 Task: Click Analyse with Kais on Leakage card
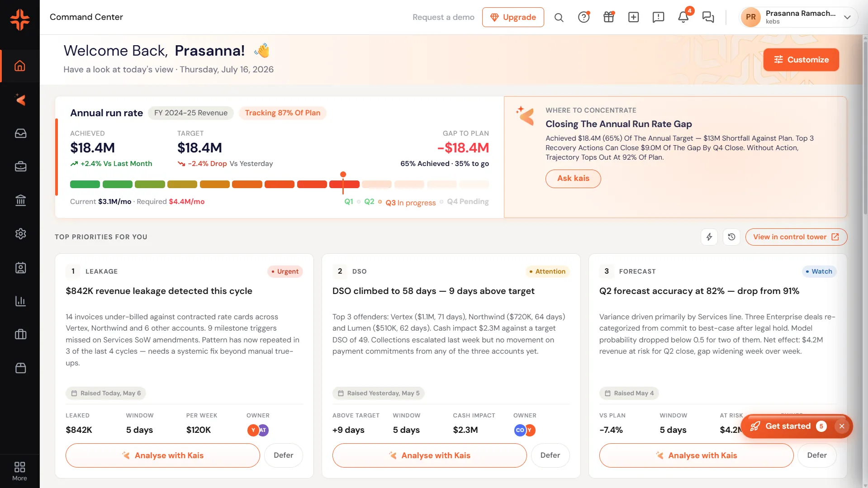(163, 455)
